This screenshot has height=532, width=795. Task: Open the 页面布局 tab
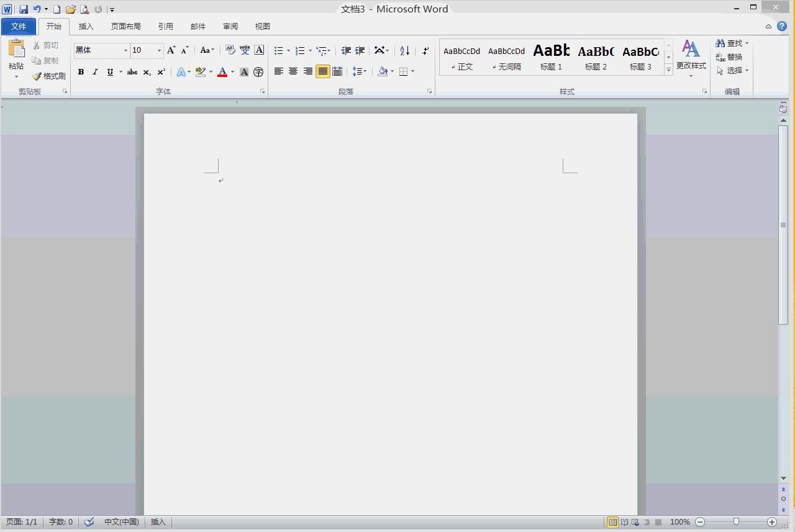pos(125,26)
